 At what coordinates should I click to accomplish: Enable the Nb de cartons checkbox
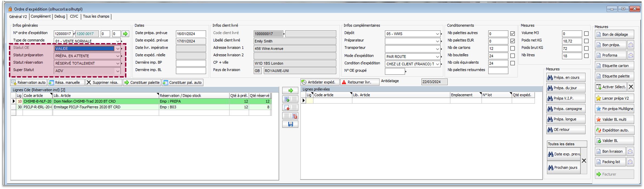point(512,49)
